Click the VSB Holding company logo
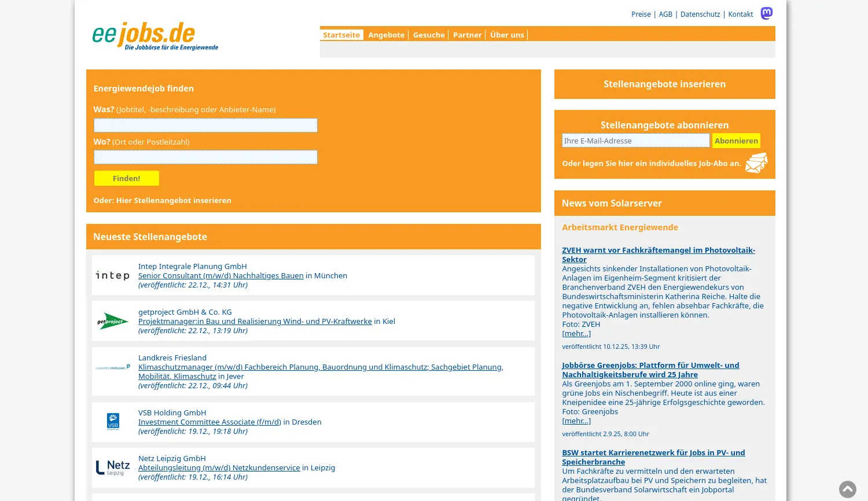 click(x=112, y=421)
